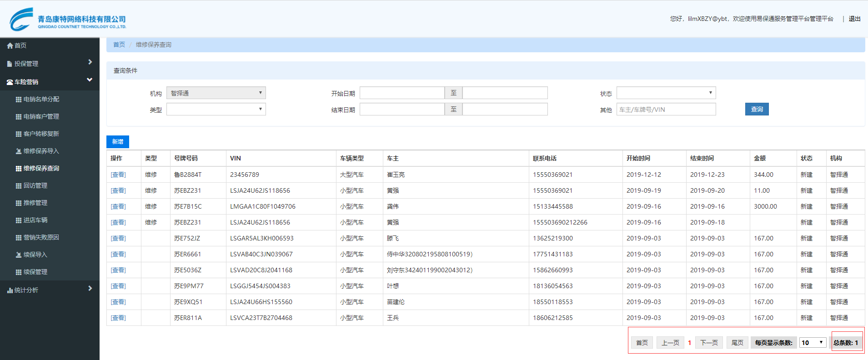Viewport: 868px width, 360px height.
Task: Click the 新增 button above the table
Action: point(118,142)
